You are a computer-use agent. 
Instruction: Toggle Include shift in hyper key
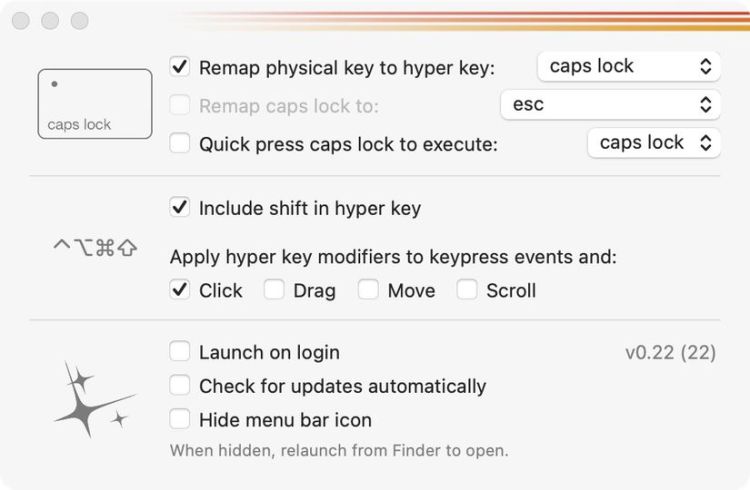click(x=180, y=208)
